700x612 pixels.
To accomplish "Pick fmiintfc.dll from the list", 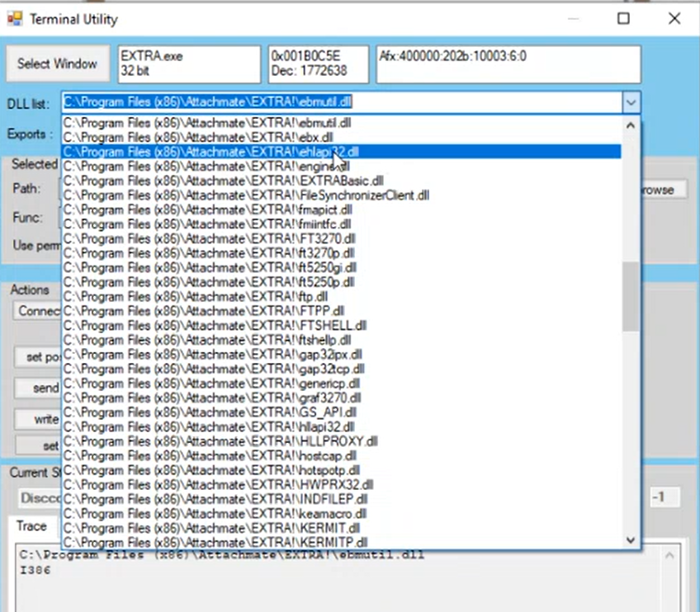I will pos(341,224).
